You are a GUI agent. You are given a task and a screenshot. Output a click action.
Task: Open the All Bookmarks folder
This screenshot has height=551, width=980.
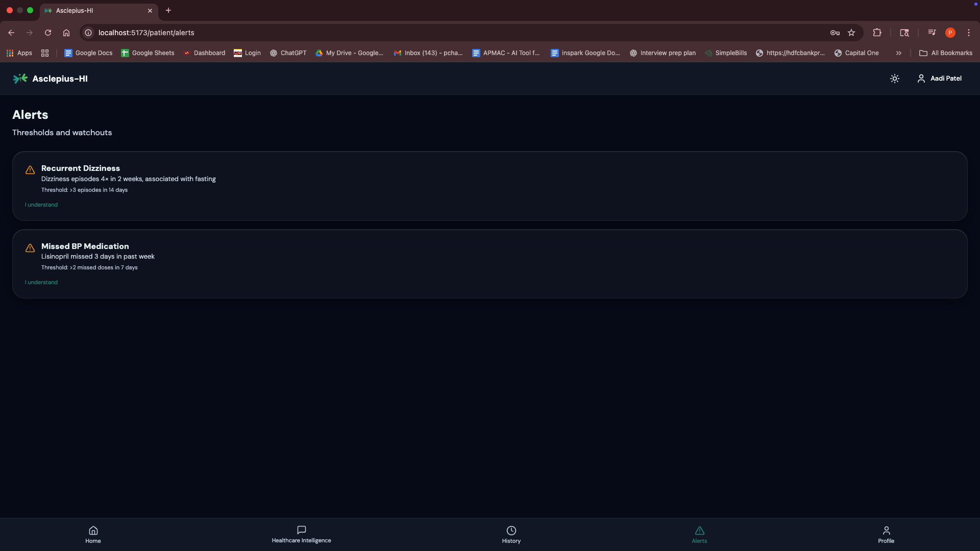pos(946,53)
